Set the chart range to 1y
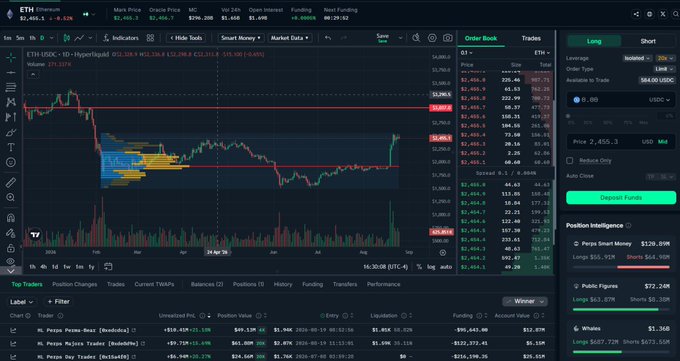This screenshot has width=680, height=361. (x=92, y=267)
